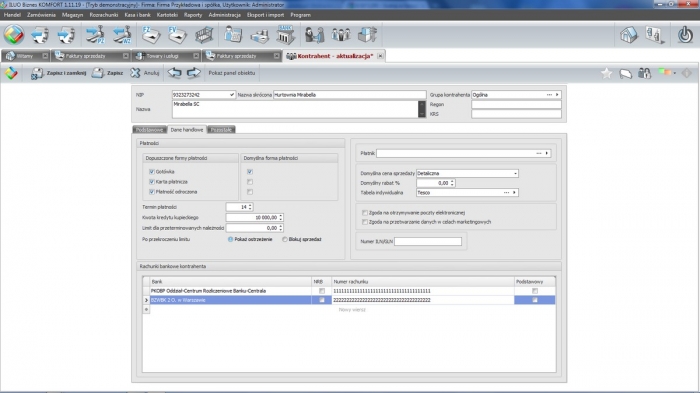Go to next record with right arrow

[194, 73]
